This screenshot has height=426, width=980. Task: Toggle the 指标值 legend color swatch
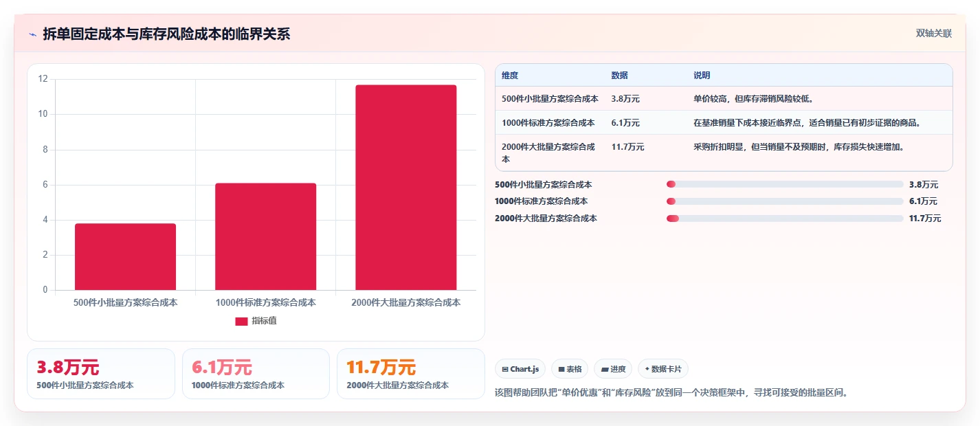pos(241,322)
